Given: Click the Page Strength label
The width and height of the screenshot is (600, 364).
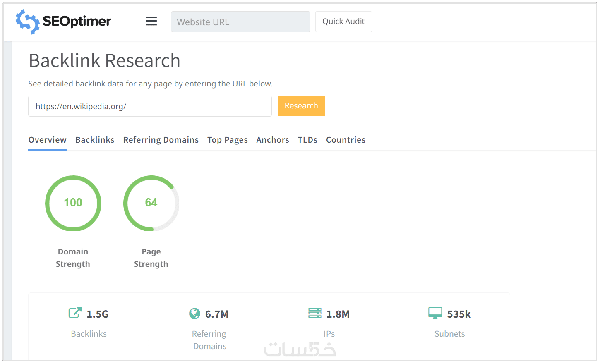Looking at the screenshot, I should click(151, 258).
